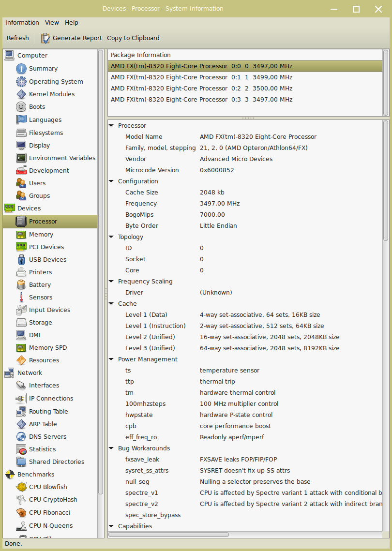Click the Microcode Version value 0x6000852
The width and height of the screenshot is (392, 551).
[x=217, y=170]
